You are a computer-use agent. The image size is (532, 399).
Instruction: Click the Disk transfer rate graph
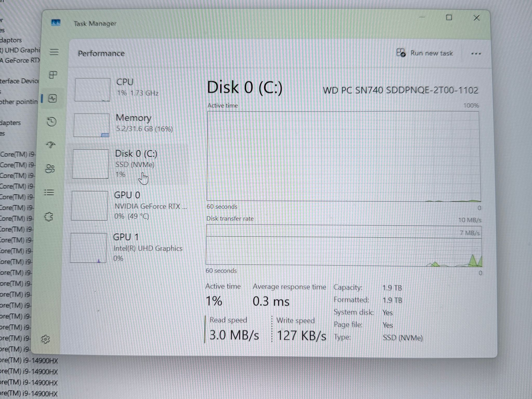(x=344, y=245)
